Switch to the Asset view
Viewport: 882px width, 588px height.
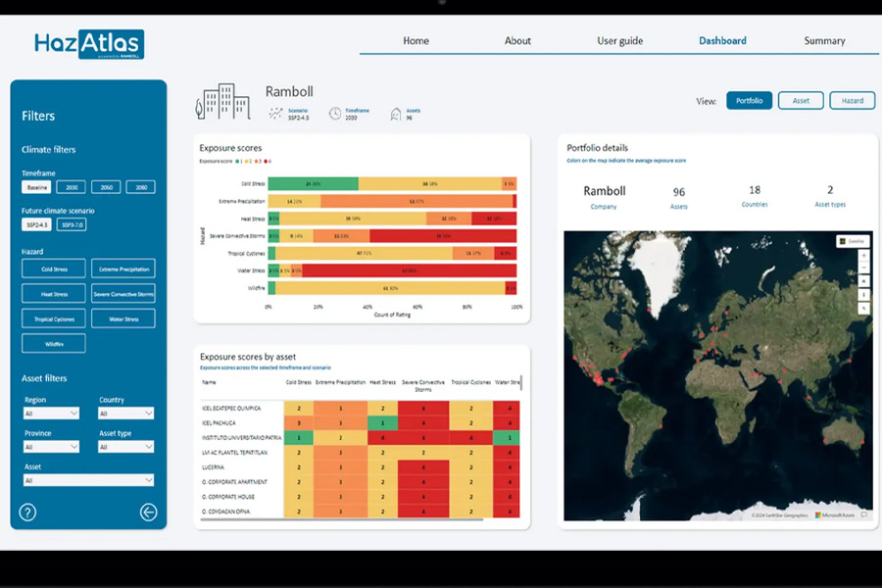click(x=801, y=101)
